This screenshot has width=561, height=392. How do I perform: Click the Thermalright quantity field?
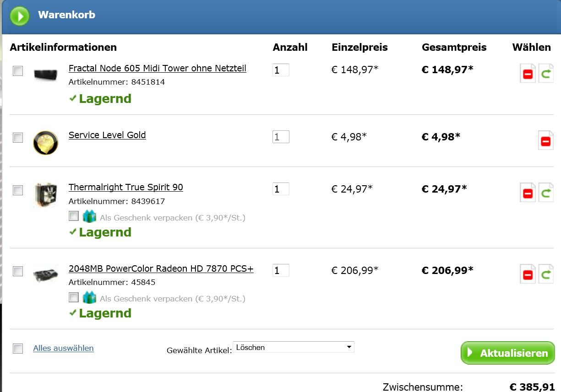[281, 189]
